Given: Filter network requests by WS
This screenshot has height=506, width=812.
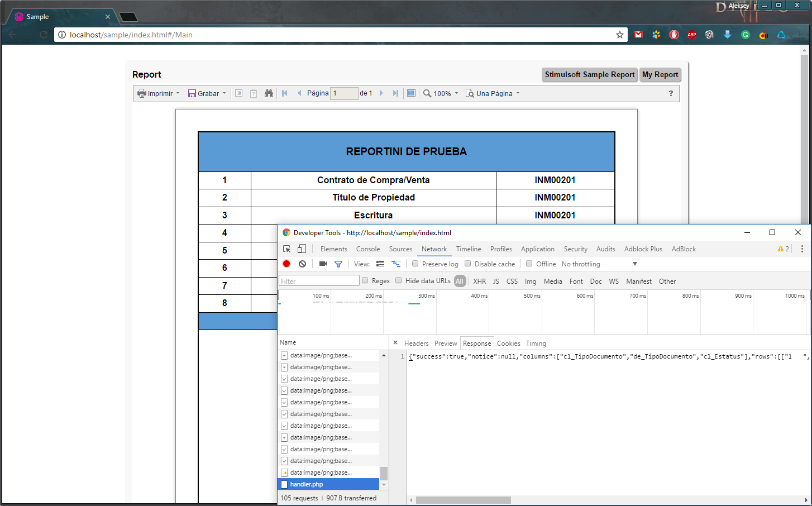Looking at the screenshot, I should (x=614, y=281).
